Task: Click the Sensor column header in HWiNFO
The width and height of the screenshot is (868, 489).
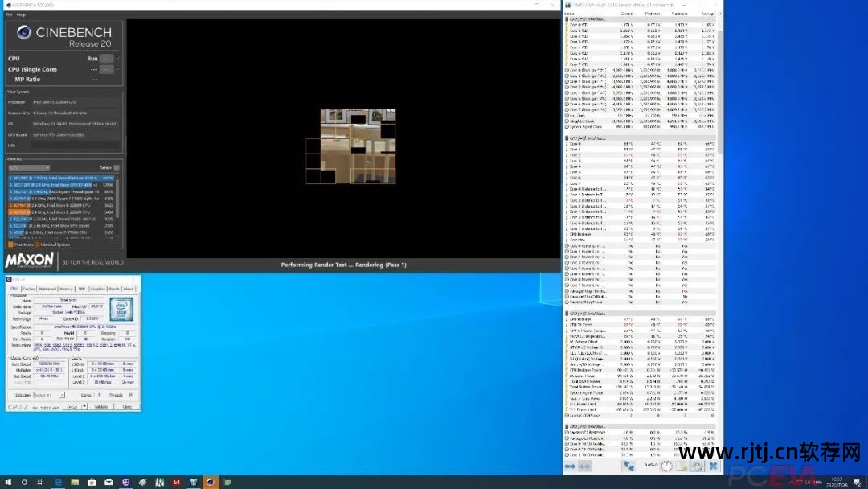Action: [x=569, y=14]
